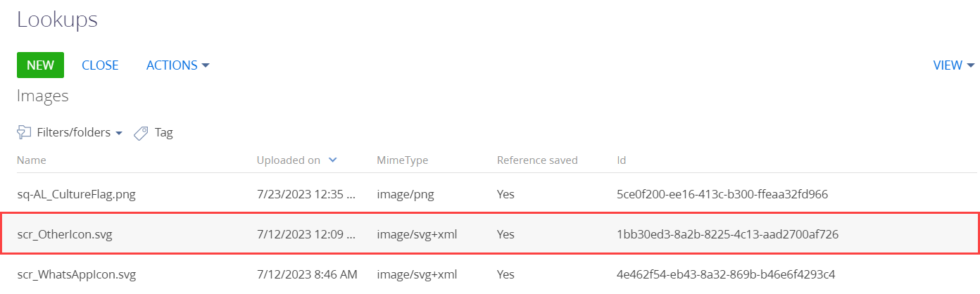Click the Filters/folders icon

tap(25, 132)
